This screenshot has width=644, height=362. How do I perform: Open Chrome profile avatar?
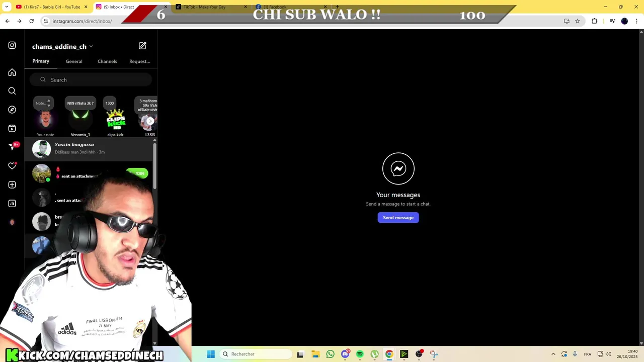pyautogui.click(x=624, y=21)
